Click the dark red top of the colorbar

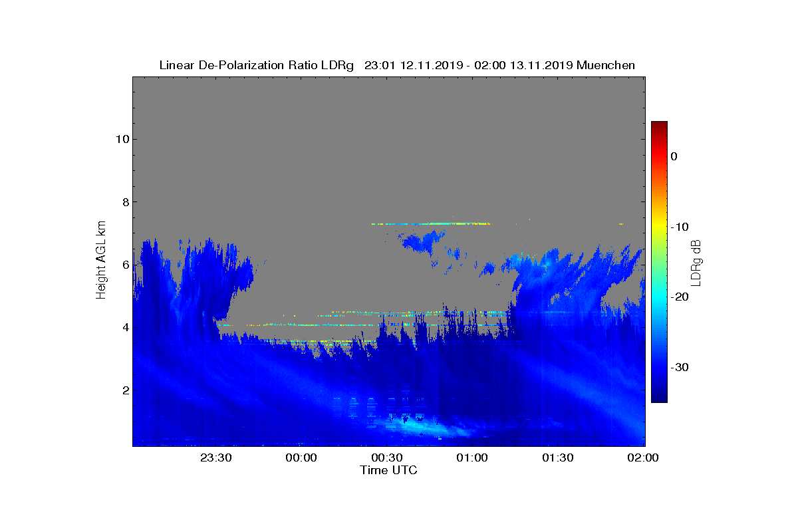click(x=659, y=126)
